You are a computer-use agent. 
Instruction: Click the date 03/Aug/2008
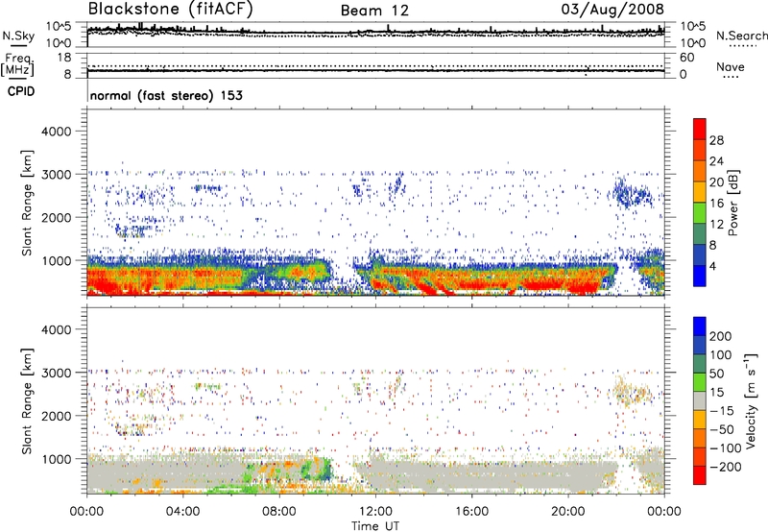(x=612, y=10)
